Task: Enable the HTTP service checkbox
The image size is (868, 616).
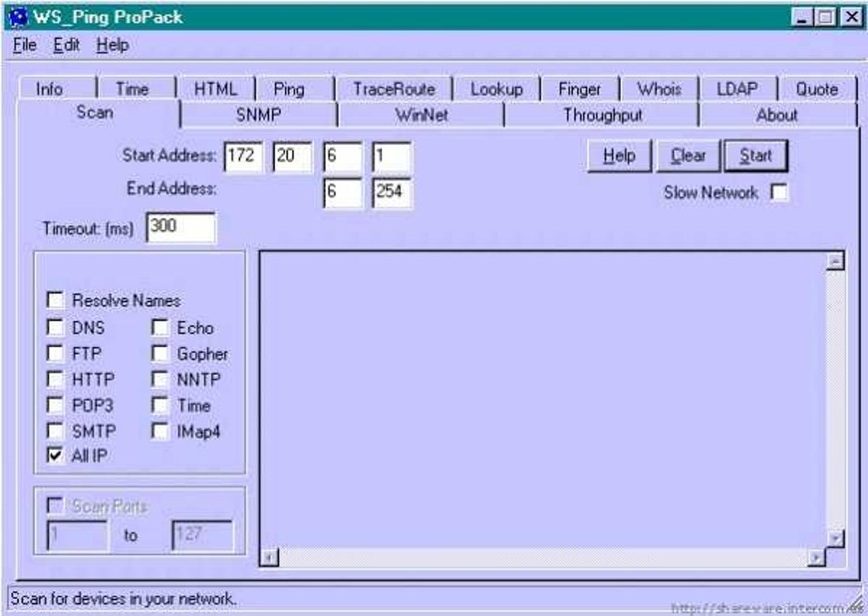Action: pos(55,379)
